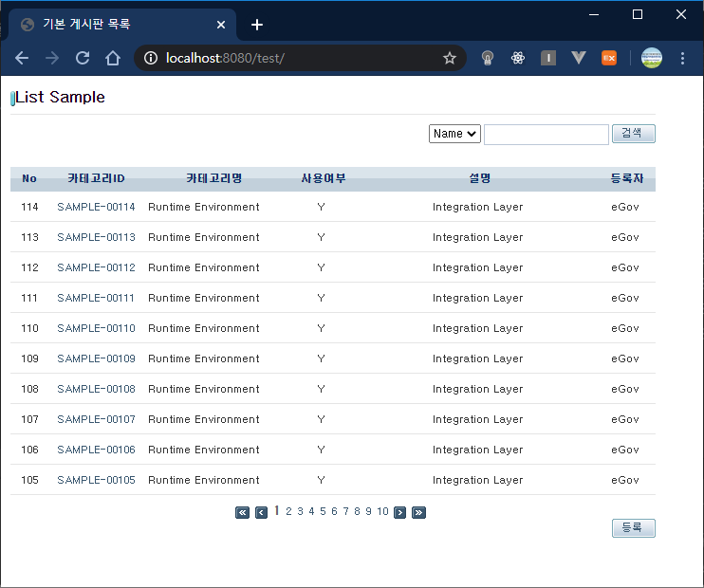Open the React developer tools extension

pyautogui.click(x=518, y=58)
